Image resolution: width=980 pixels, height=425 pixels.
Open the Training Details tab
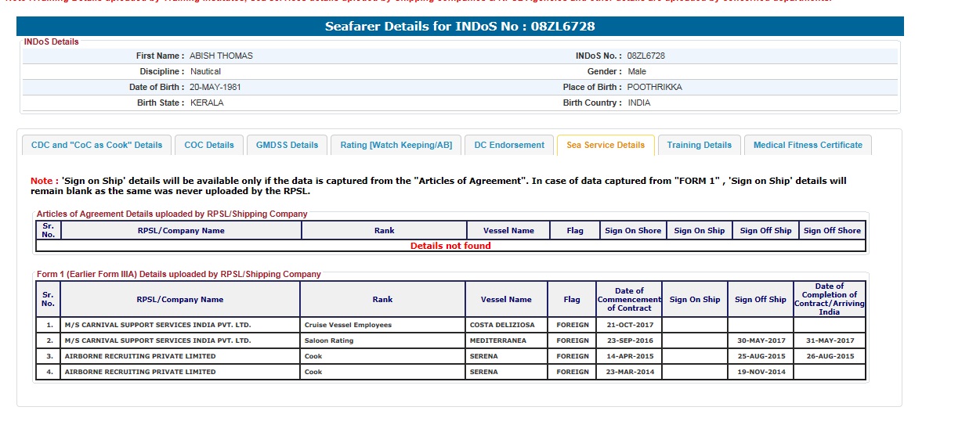[x=699, y=145]
